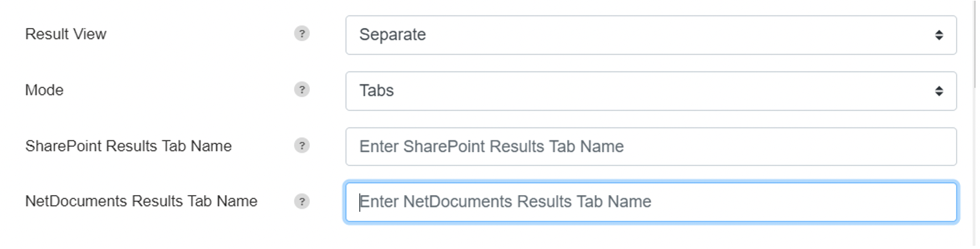The width and height of the screenshot is (980, 249).
Task: Open the Result View dropdown
Action: [x=651, y=35]
